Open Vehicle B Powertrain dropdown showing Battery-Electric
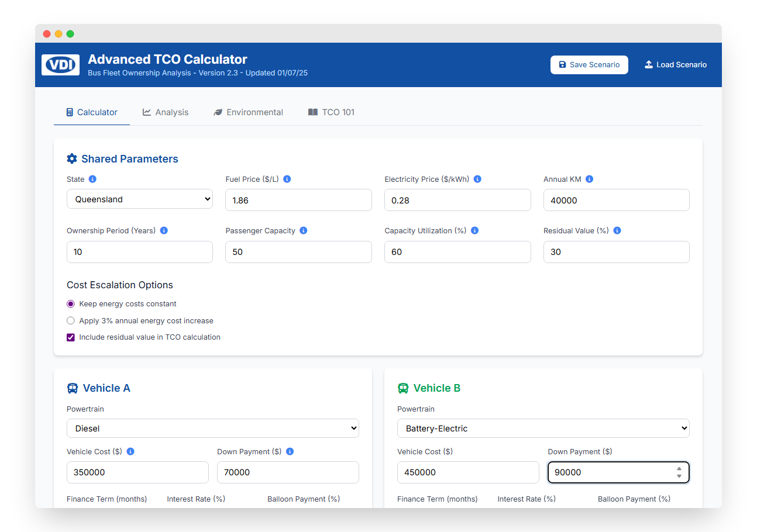 pyautogui.click(x=543, y=429)
